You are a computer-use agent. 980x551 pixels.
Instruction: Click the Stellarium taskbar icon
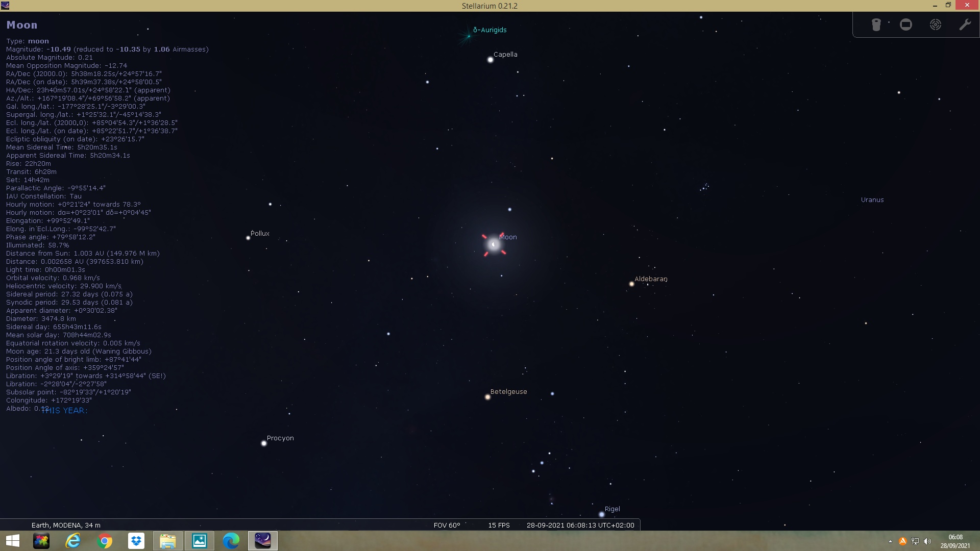point(263,541)
